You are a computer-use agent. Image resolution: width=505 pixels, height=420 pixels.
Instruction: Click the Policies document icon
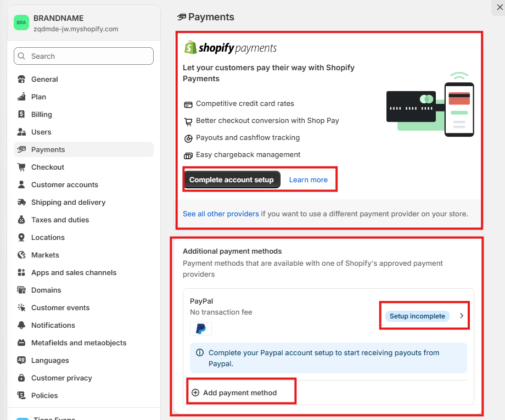[21, 395]
